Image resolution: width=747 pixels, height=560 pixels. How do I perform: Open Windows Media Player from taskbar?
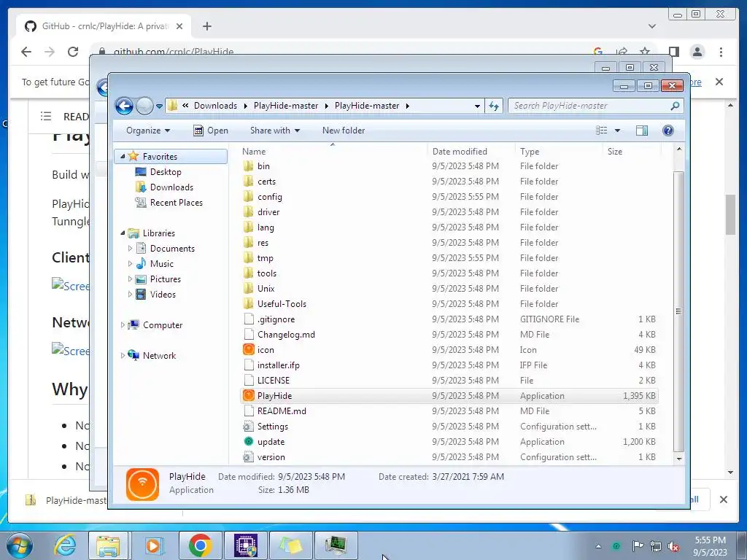[153, 545]
